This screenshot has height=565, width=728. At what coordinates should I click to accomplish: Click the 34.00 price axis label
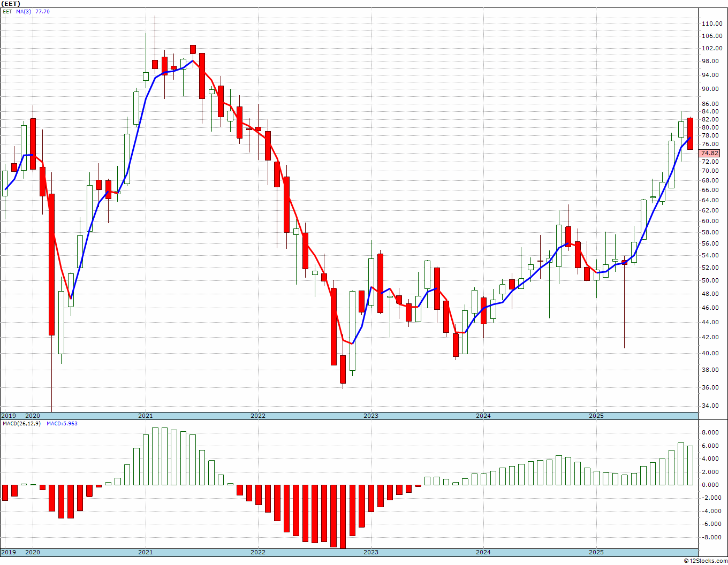(x=711, y=406)
